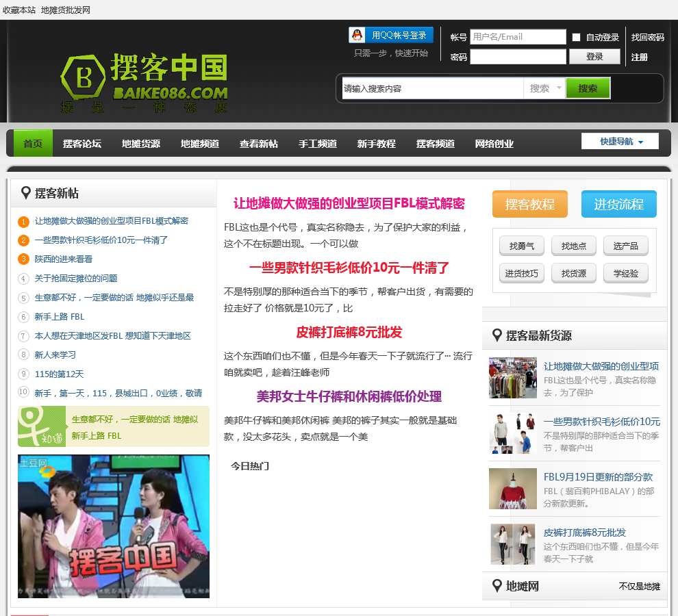Click the location pin beside 地摊网

coord(497,586)
